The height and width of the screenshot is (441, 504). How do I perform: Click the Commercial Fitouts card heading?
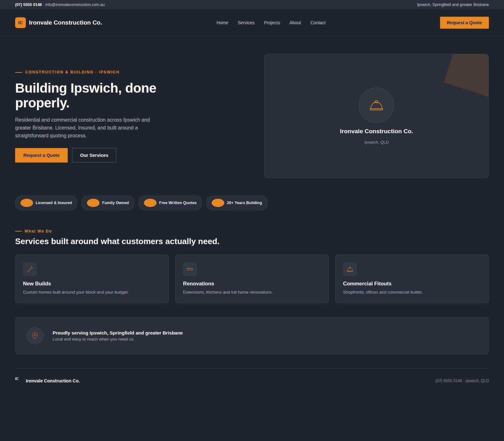point(367,283)
